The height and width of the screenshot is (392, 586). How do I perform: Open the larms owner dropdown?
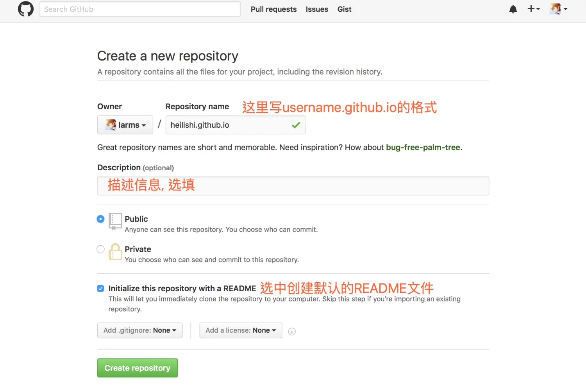coord(125,125)
